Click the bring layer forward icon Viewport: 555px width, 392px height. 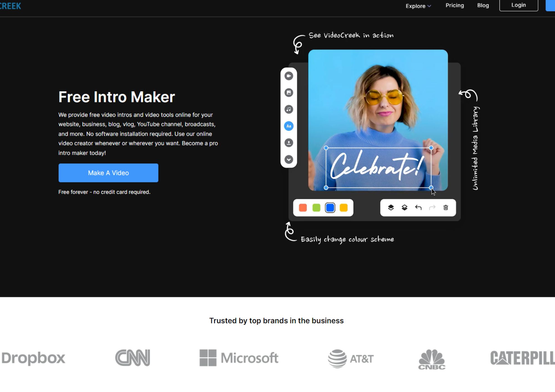[391, 207]
